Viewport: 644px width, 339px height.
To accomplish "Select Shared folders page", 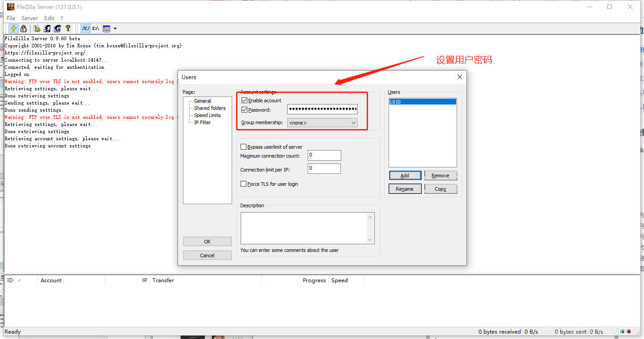I will (x=210, y=108).
